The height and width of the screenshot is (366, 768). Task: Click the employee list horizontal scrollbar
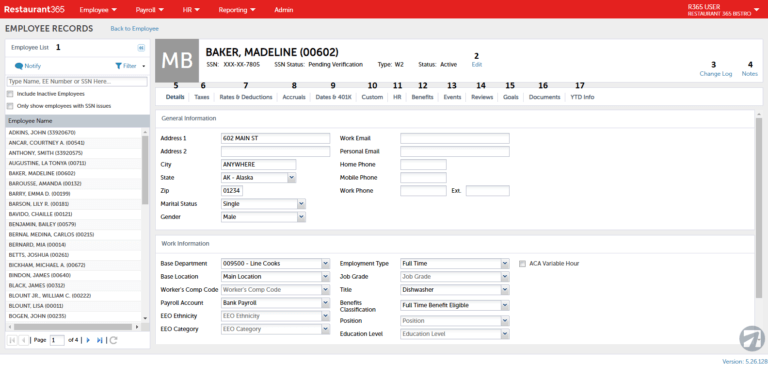(73, 326)
